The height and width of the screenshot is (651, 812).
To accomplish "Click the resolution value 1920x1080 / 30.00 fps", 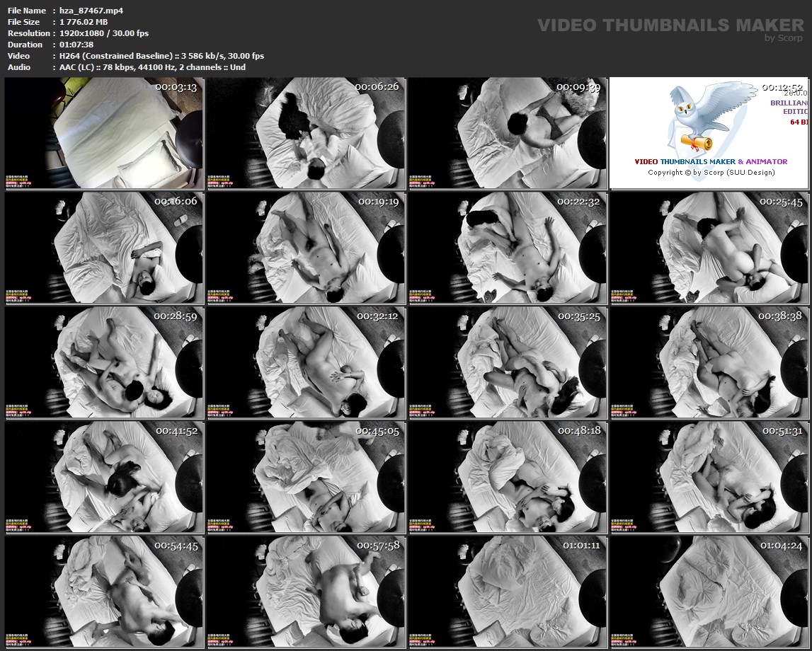I will point(104,33).
